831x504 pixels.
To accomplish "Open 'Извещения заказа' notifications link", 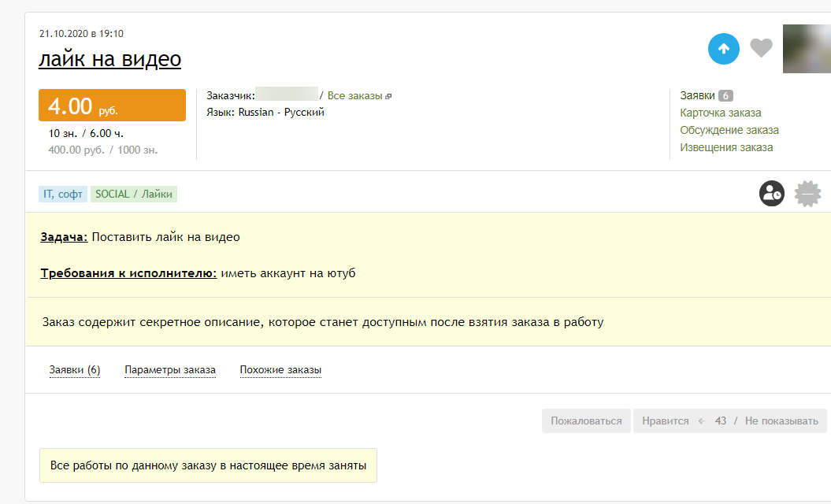I will (726, 147).
